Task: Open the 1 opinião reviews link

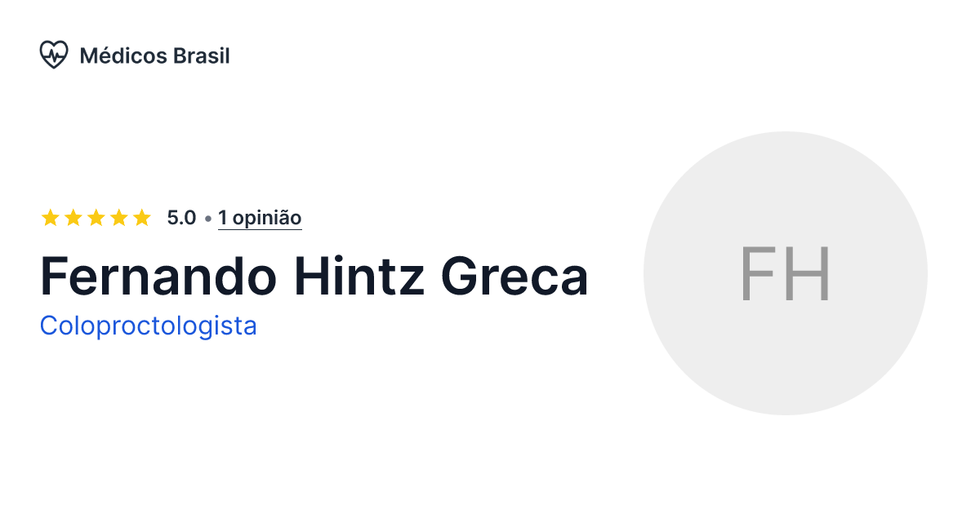Action: pos(260,218)
